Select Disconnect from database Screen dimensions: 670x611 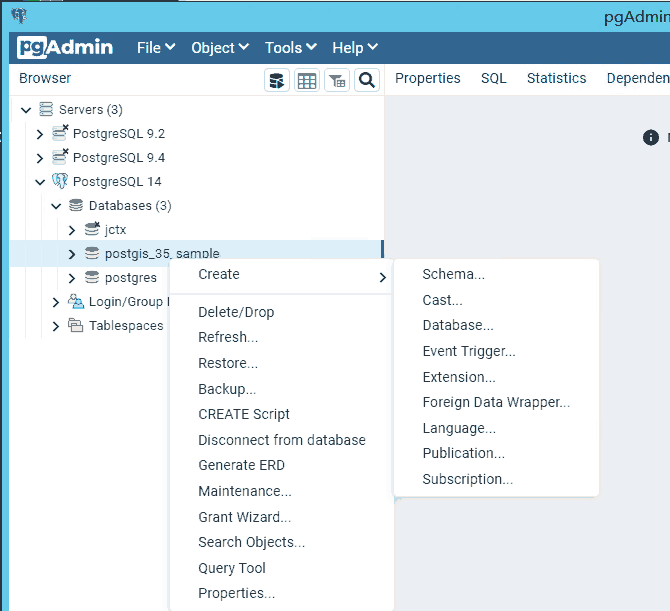[x=281, y=440]
